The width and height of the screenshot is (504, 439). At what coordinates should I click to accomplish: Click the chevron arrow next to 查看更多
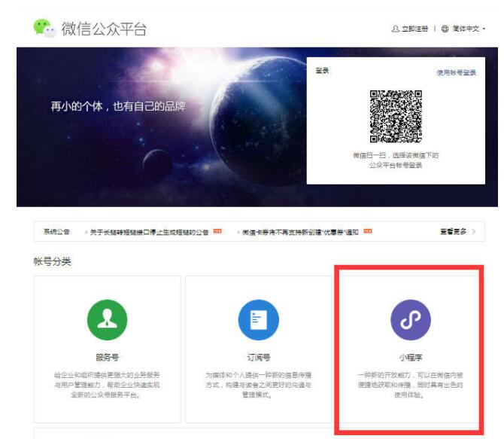[x=473, y=231]
